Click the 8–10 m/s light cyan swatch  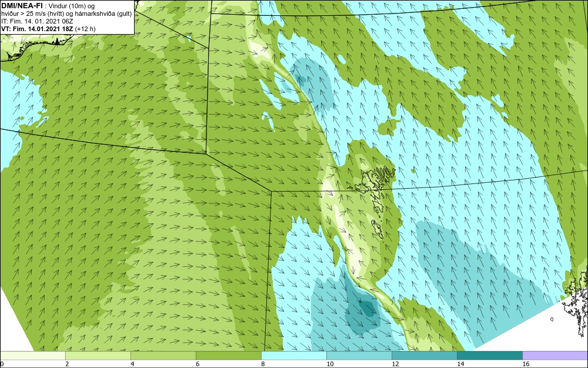293,356
